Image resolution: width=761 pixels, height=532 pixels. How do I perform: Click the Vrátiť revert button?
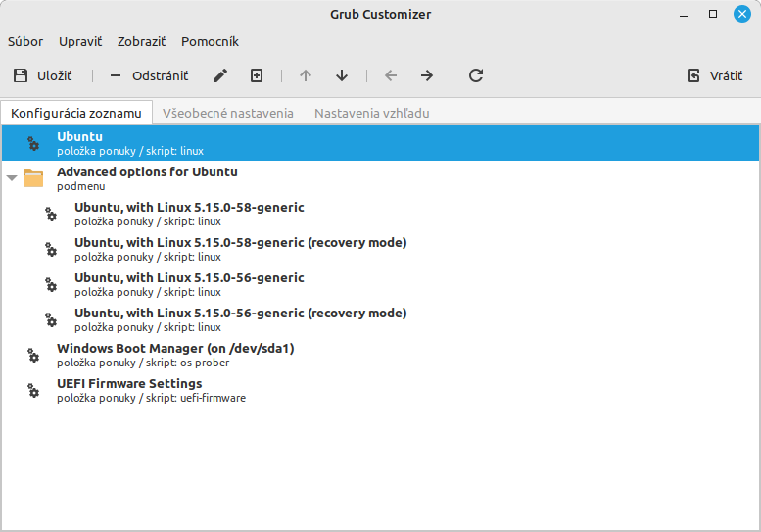pyautogui.click(x=714, y=75)
